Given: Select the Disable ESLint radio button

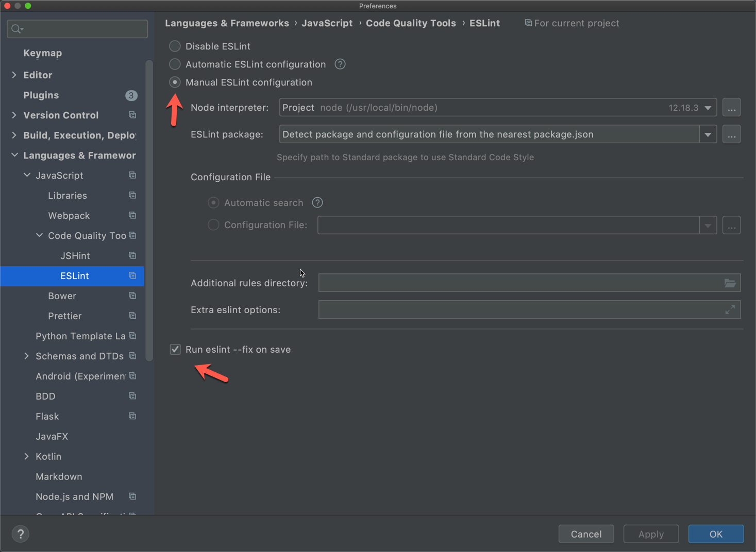Looking at the screenshot, I should pyautogui.click(x=175, y=46).
